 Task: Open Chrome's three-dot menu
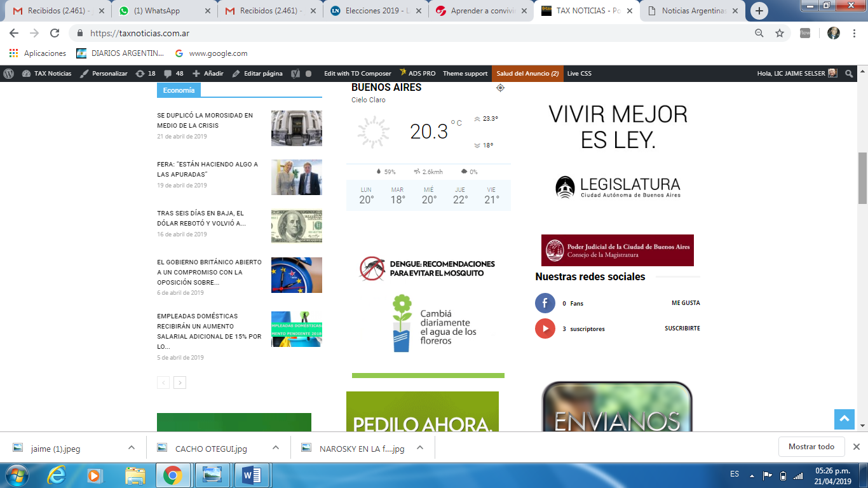pyautogui.click(x=855, y=34)
